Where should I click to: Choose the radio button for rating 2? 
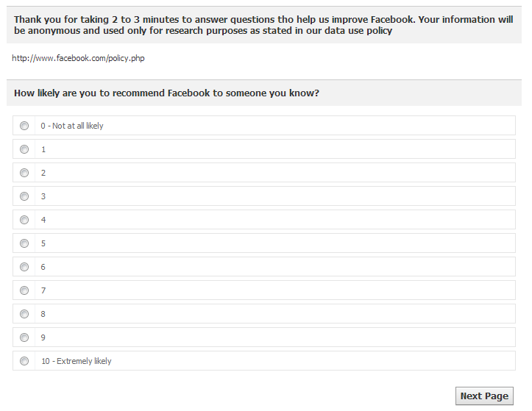point(24,173)
